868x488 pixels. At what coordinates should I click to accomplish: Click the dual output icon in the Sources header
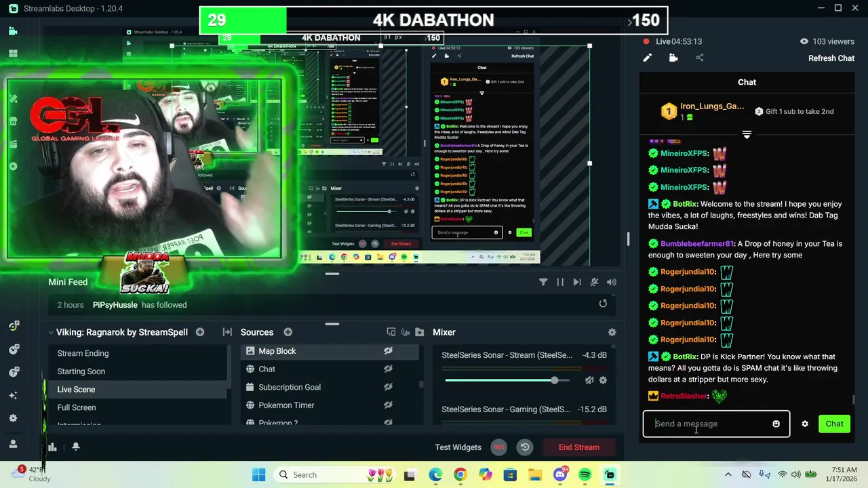click(391, 332)
